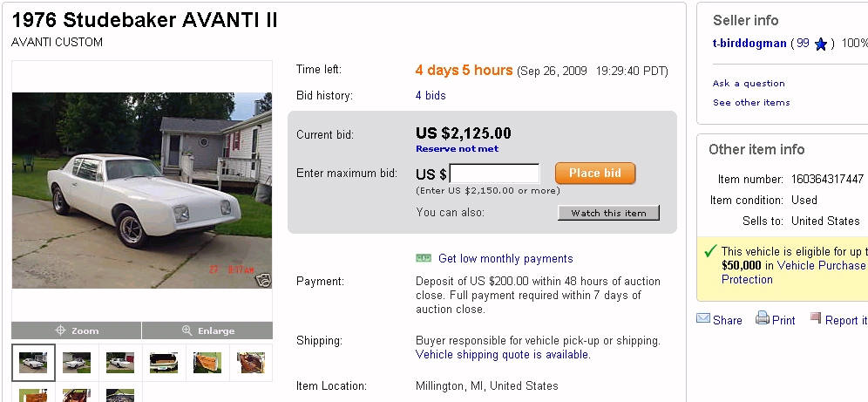Click the crosshair icon next to Zoom

60,330
